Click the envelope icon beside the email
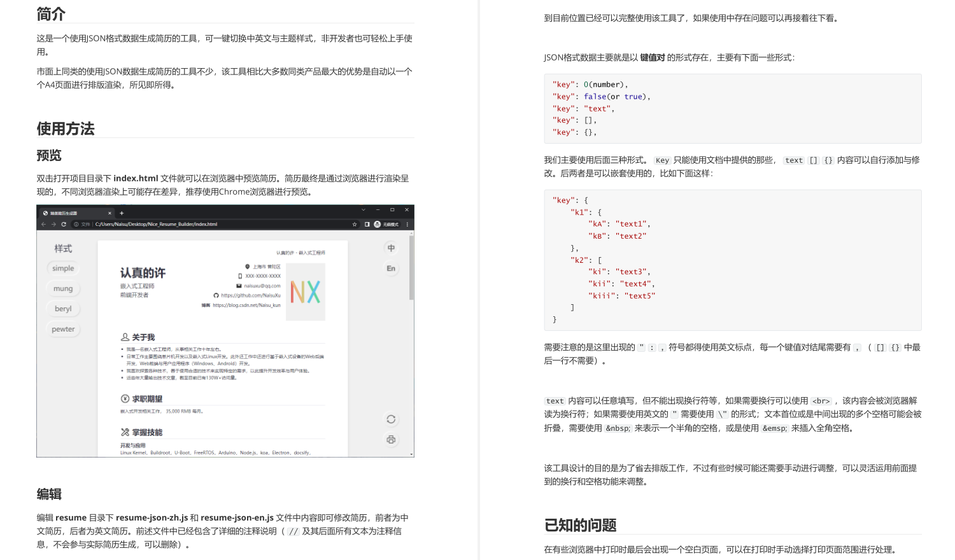Screen dimensions: 955x560 239,286
